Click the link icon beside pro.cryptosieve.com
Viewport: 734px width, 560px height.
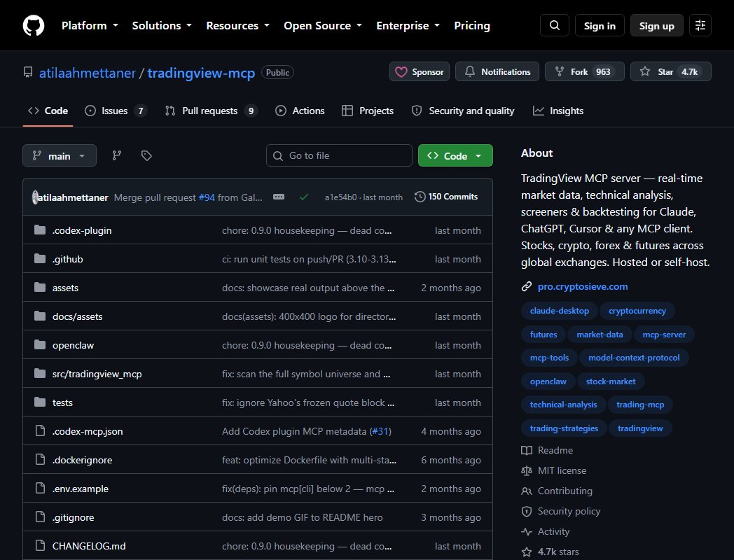click(x=527, y=286)
